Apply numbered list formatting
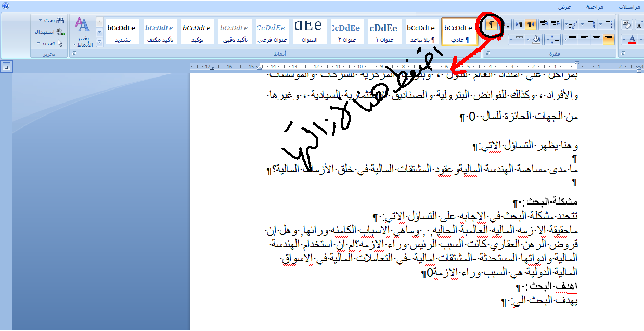Viewport: 644px width, 331px height. pos(591,24)
